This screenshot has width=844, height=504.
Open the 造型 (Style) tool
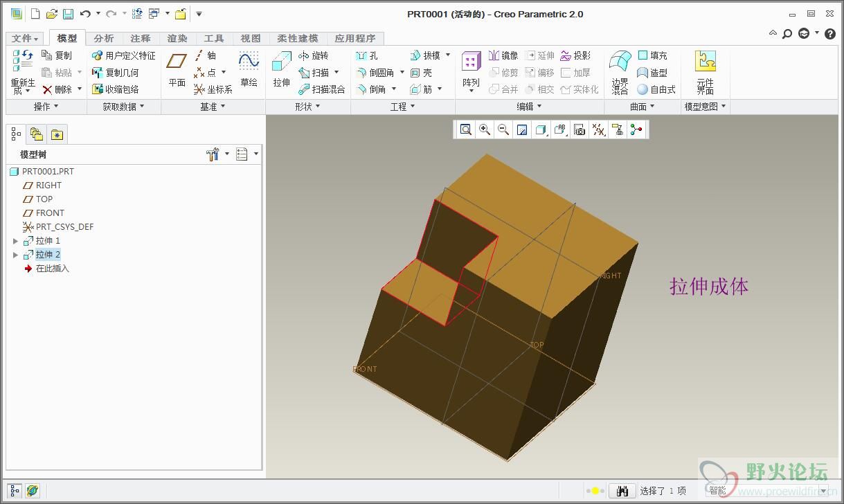coord(652,73)
